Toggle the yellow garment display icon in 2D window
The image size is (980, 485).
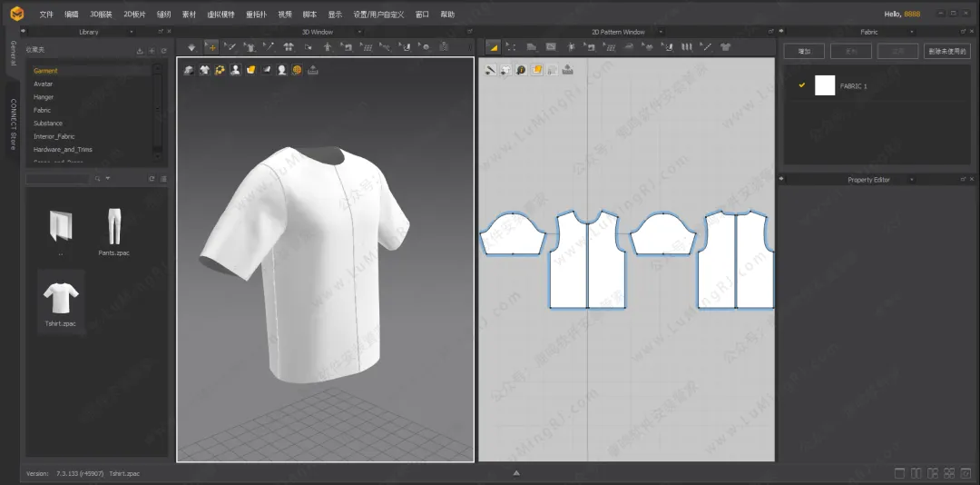(536, 70)
